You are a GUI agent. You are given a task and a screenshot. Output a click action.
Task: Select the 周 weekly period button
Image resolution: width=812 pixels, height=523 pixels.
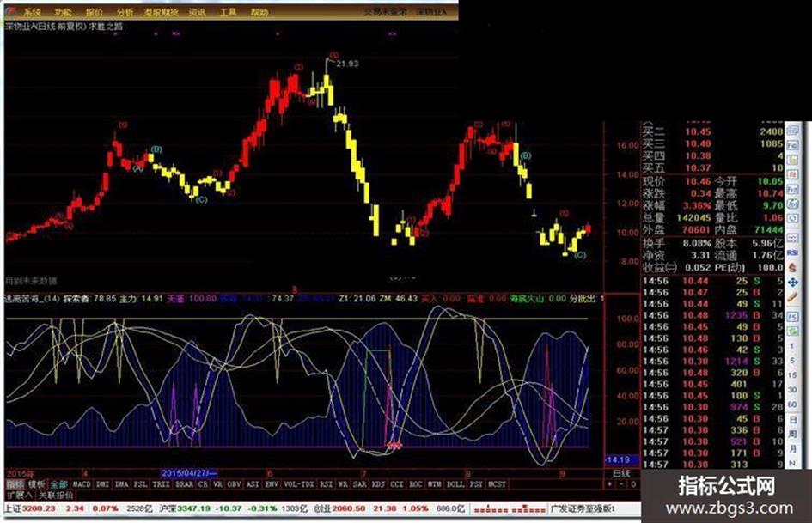[793, 434]
